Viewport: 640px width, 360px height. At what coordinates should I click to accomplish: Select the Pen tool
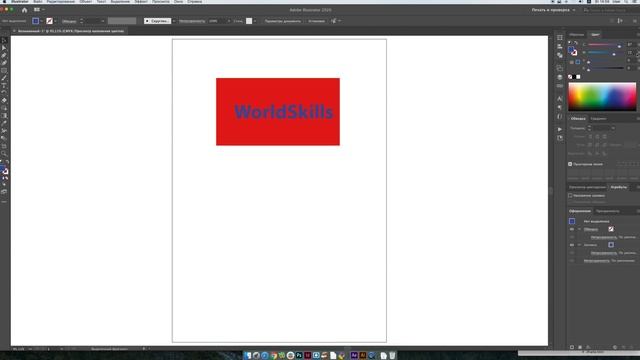click(4, 56)
